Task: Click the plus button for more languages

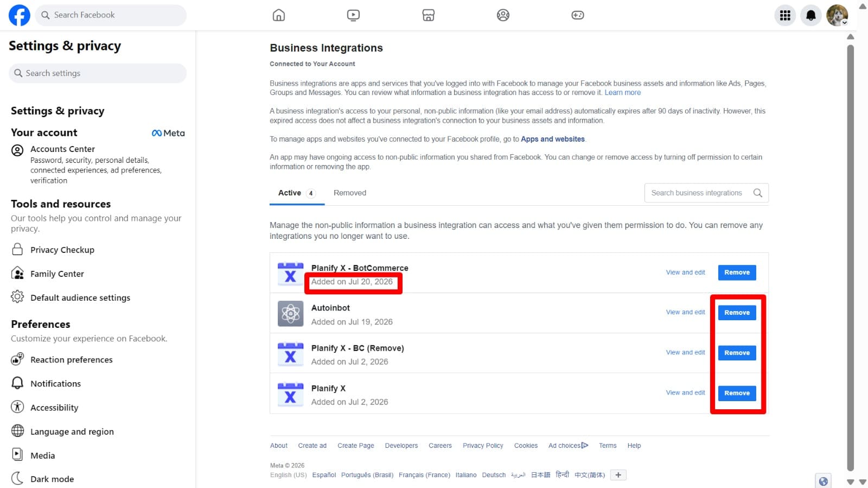Action: [618, 475]
